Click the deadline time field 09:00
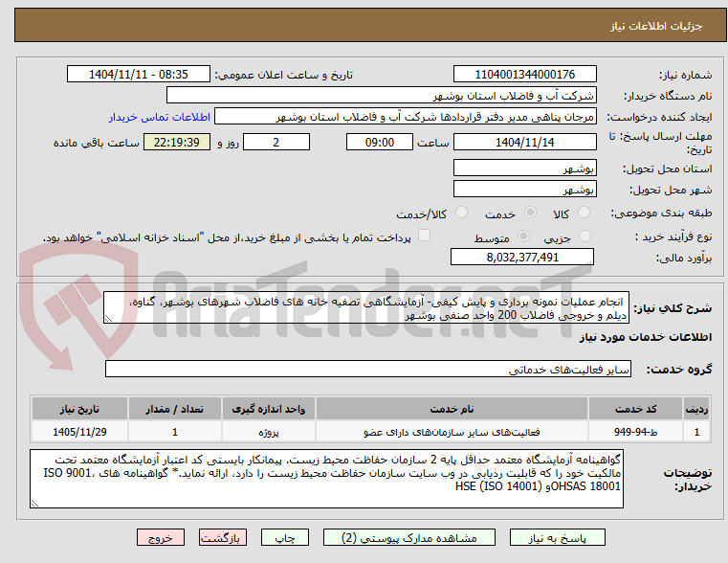 [380, 142]
